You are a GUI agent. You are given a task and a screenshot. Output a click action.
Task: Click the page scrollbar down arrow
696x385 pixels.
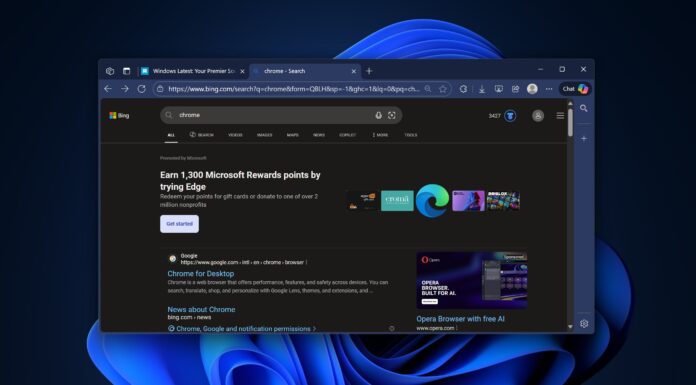coord(570,327)
